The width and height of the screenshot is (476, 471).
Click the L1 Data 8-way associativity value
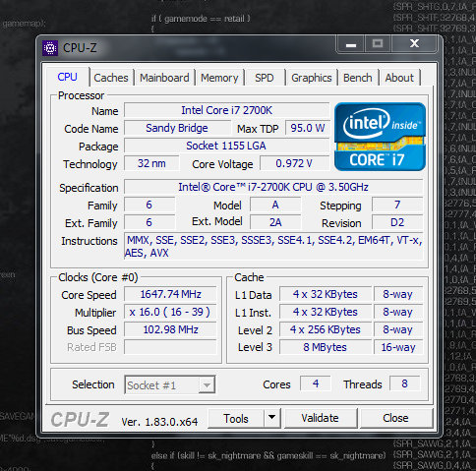[398, 294]
